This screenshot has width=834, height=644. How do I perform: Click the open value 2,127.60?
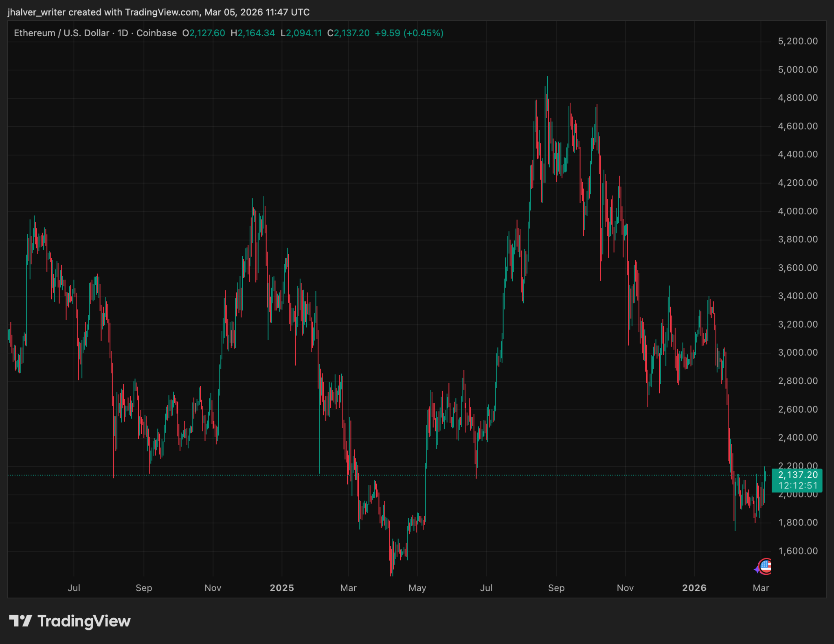click(x=207, y=33)
